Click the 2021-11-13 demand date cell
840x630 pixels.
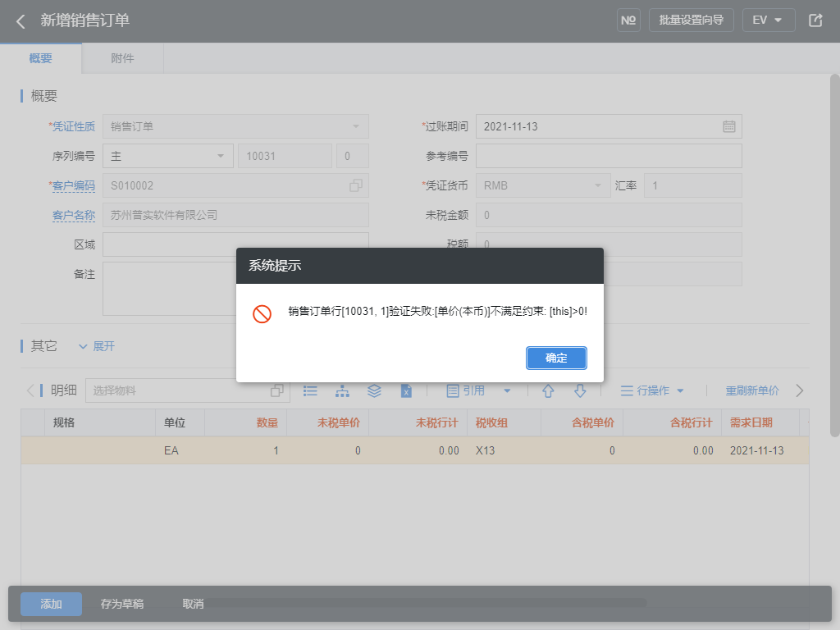coord(760,450)
